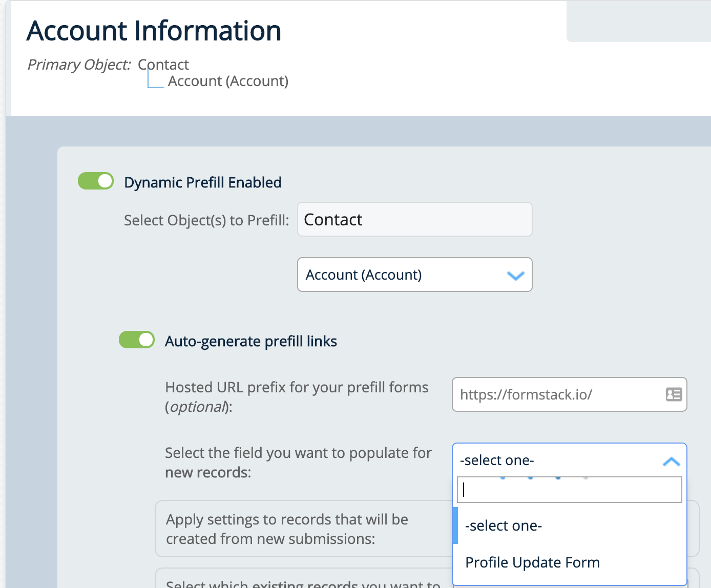The height and width of the screenshot is (588, 711).
Task: Focus the dropdown search text box
Action: 569,490
